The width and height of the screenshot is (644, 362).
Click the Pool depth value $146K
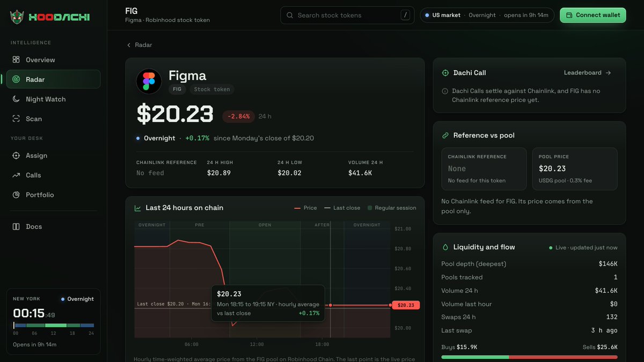(x=608, y=264)
